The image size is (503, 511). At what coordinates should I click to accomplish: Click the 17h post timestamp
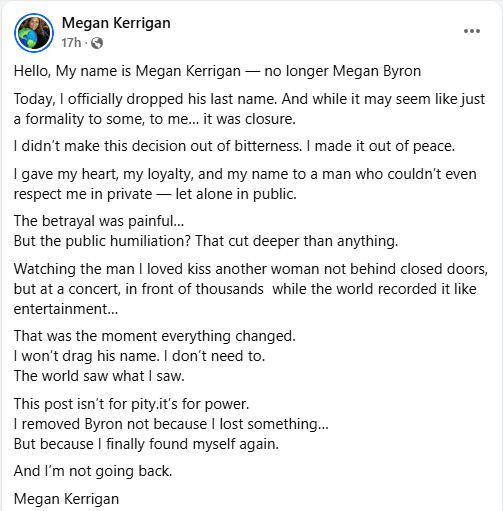coord(71,43)
